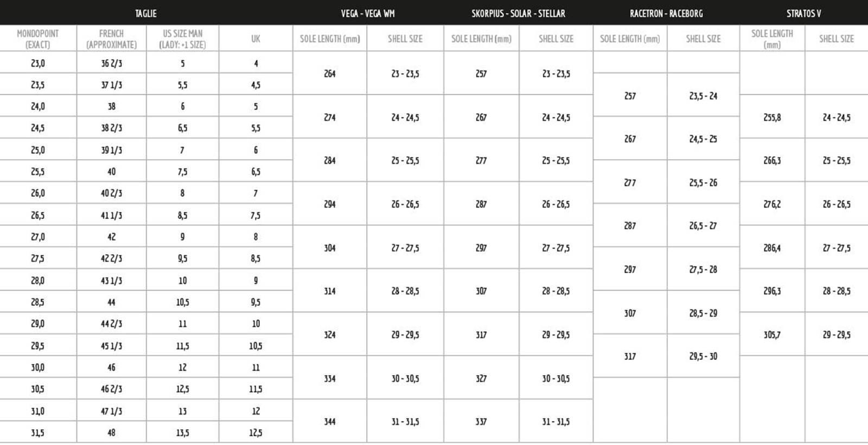Click Mondopoint value 23,0
868x445 pixels.
pos(38,63)
